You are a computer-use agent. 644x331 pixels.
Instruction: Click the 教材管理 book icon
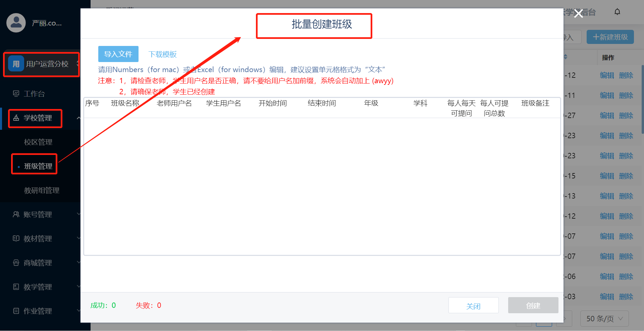pyautogui.click(x=16, y=238)
